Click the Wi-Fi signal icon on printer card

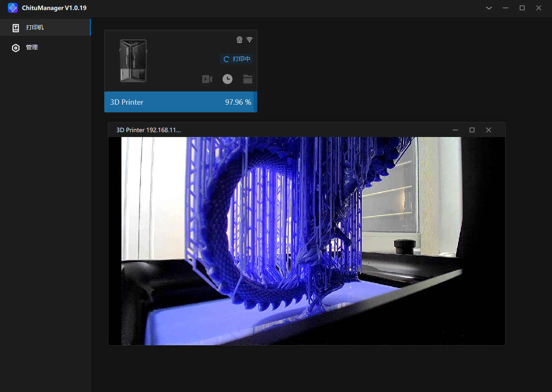[249, 40]
